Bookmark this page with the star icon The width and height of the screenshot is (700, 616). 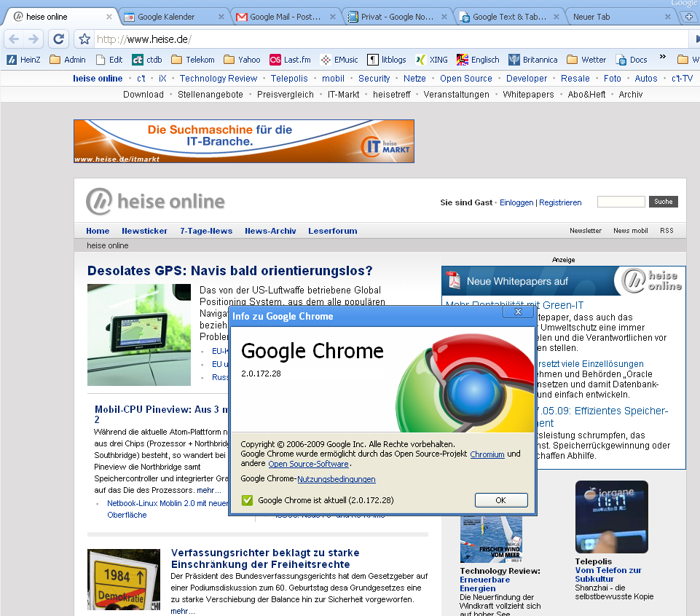84,39
